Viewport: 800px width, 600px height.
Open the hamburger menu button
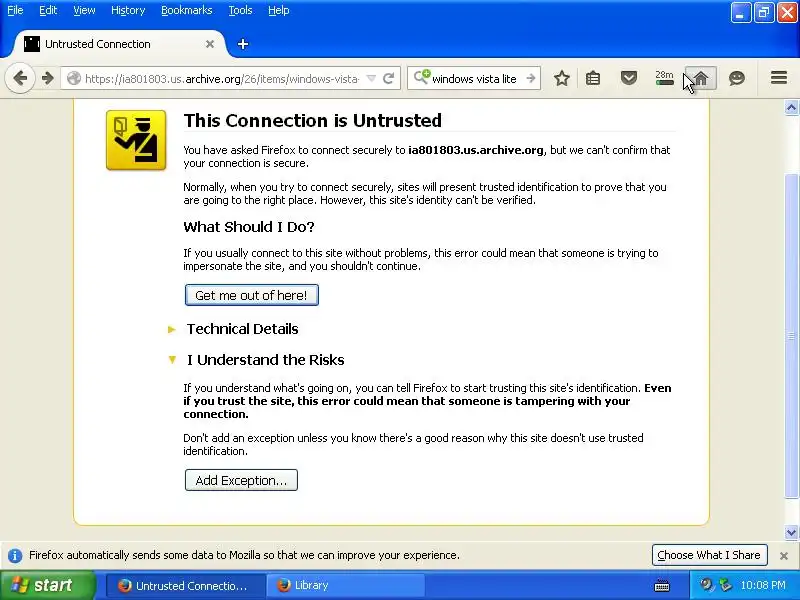(779, 78)
